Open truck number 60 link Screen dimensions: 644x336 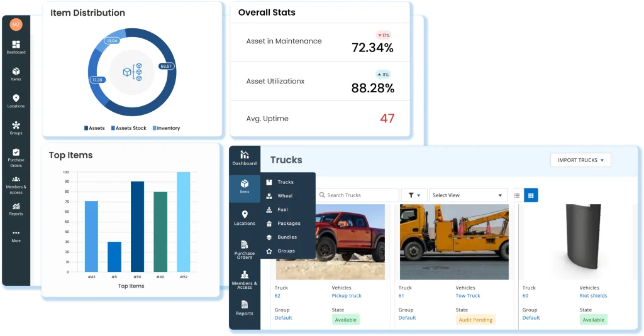coord(525,296)
